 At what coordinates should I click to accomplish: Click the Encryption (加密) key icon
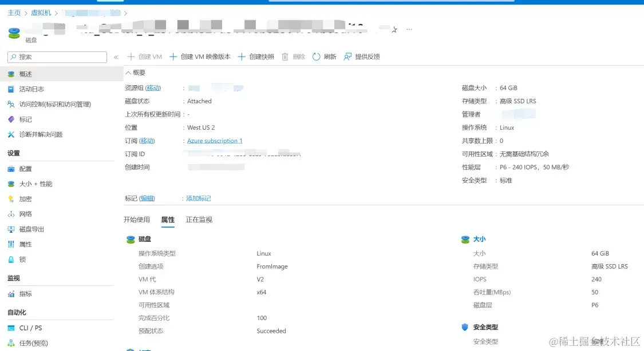(11, 200)
